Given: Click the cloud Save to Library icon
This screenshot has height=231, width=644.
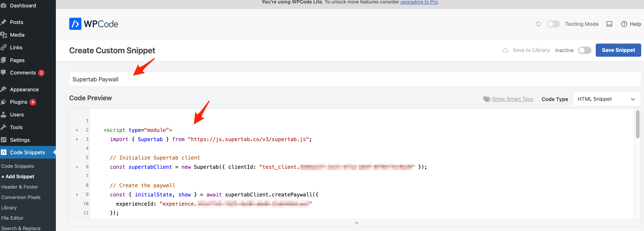Looking at the screenshot, I should (x=506, y=50).
